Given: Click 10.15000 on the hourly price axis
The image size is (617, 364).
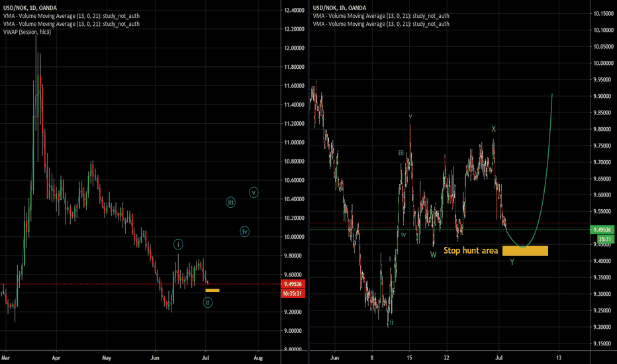Looking at the screenshot, I should tap(604, 13).
